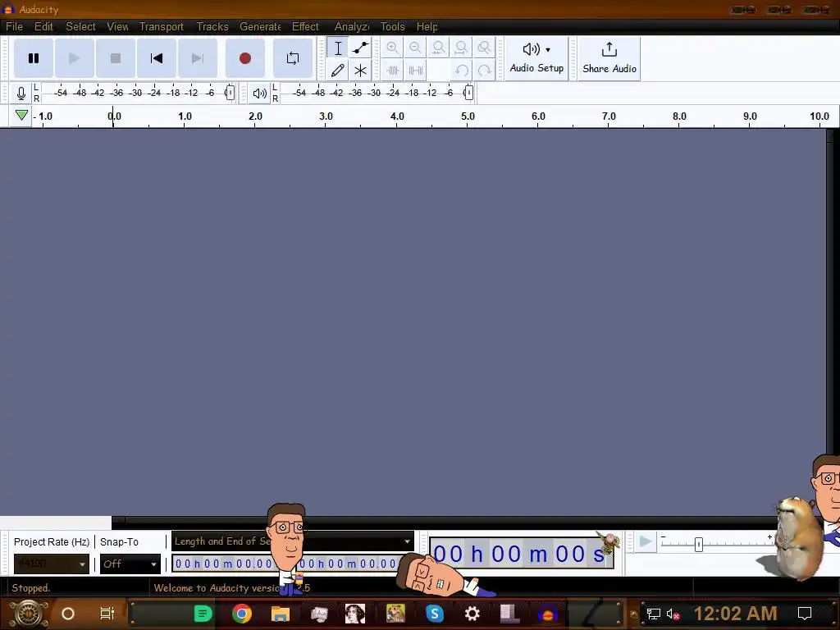Open the Tracks menu
The height and width of the screenshot is (630, 840).
click(x=212, y=26)
